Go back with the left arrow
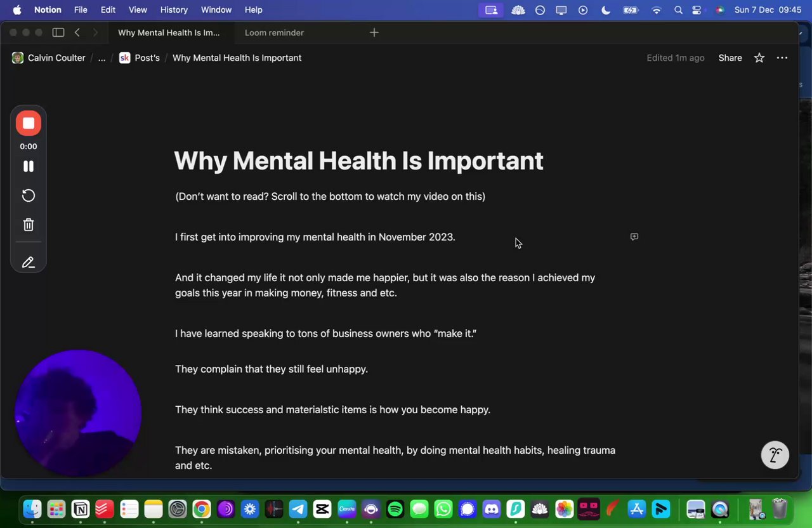 pos(77,32)
